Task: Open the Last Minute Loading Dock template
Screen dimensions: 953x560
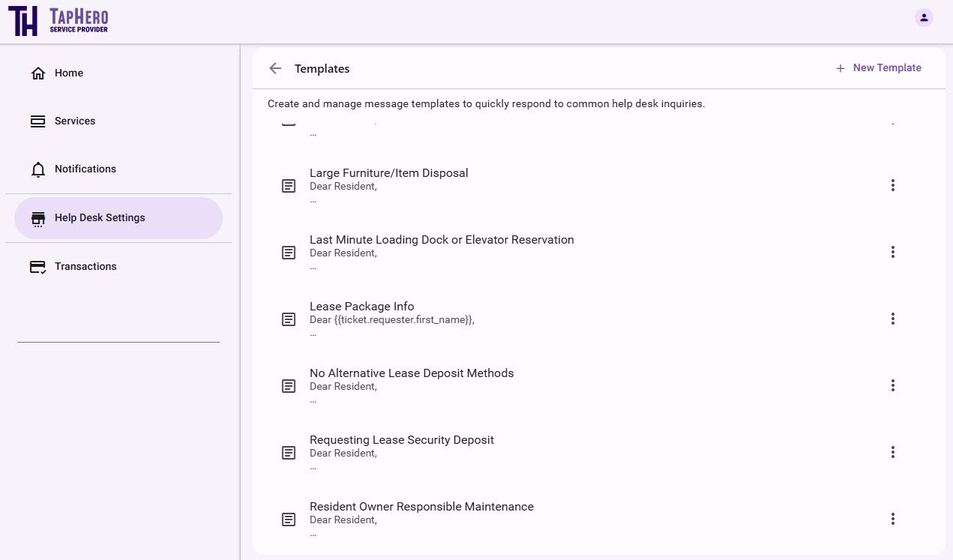Action: 442,241
